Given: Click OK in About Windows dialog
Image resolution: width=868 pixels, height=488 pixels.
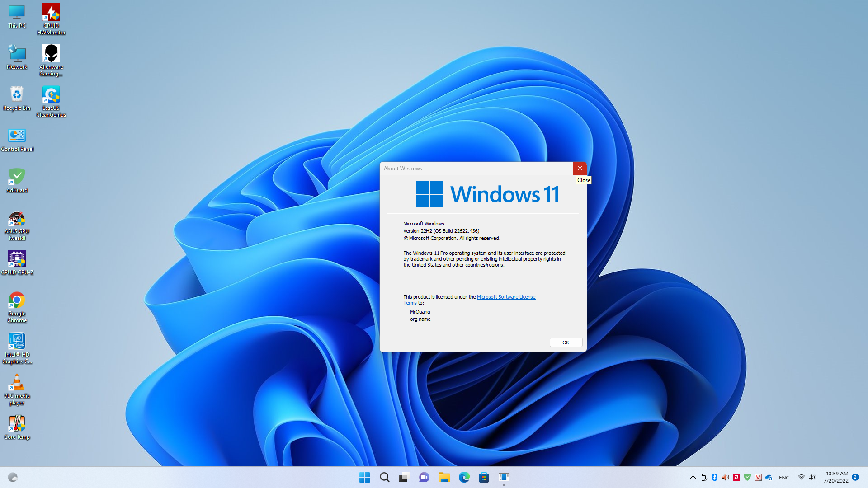Looking at the screenshot, I should 566,343.
